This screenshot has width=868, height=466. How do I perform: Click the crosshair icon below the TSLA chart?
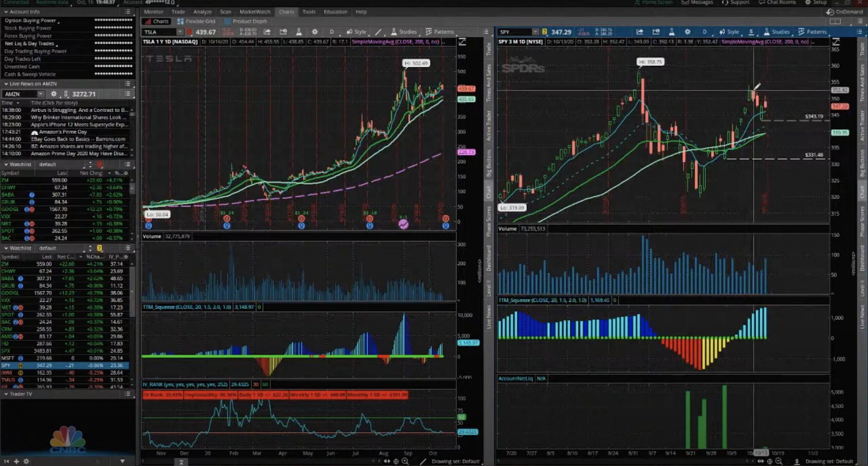click(x=396, y=461)
